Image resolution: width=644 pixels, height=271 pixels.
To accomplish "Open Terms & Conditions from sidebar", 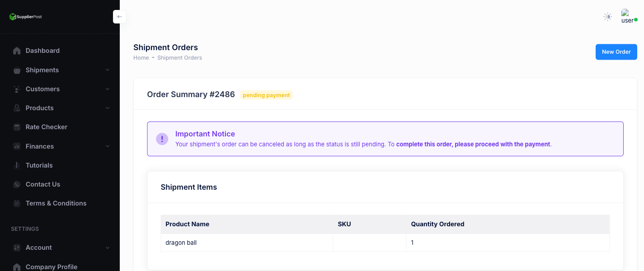I will coord(56,203).
